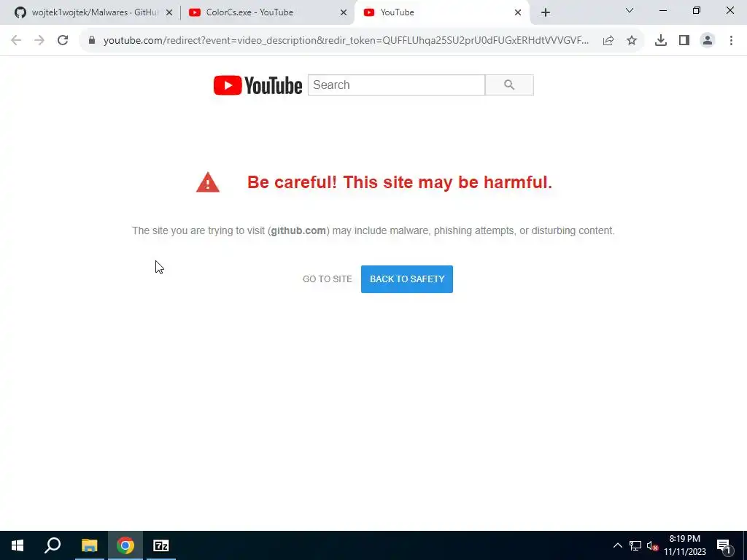Close the ColorCs.exe YouTube tab
Viewport: 747px width, 560px height.
coord(344,12)
